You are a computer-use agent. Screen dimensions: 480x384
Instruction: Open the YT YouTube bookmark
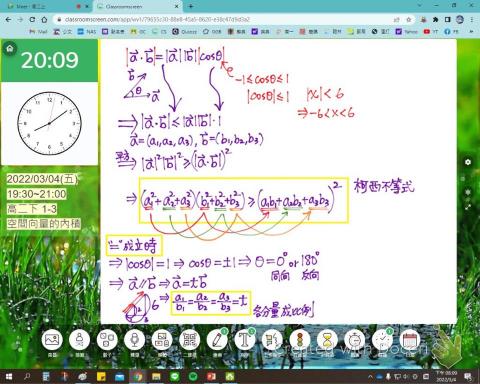pos(431,31)
